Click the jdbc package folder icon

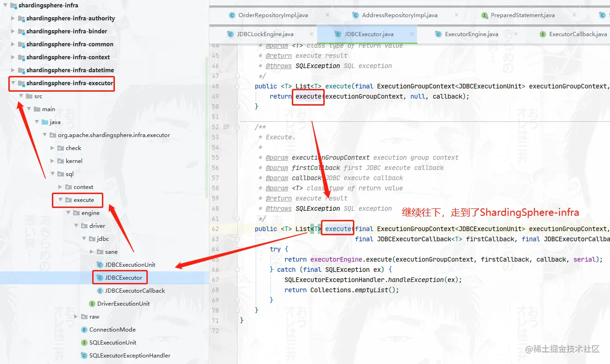click(92, 239)
